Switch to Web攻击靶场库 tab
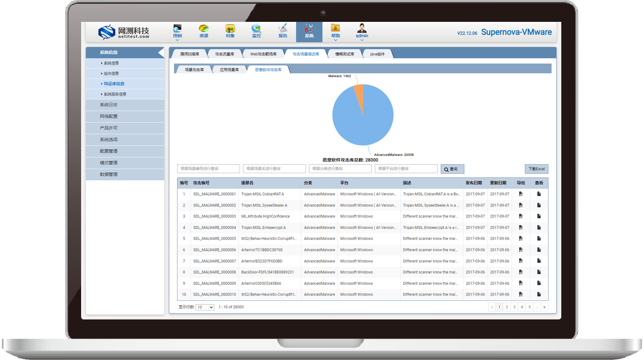 click(x=264, y=54)
